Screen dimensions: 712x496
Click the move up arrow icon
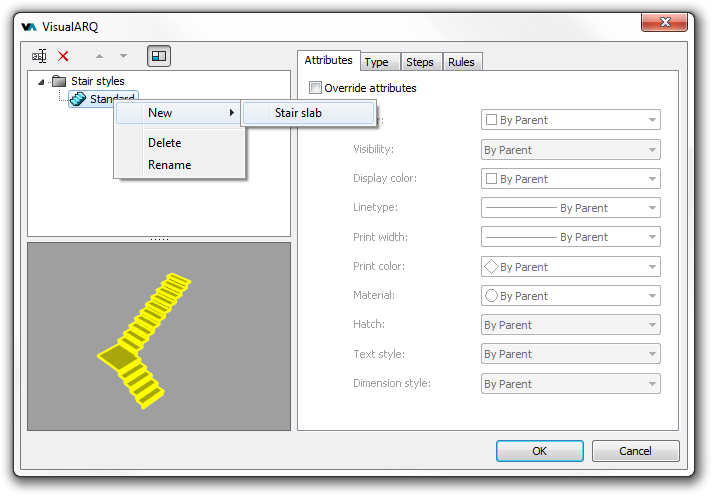[100, 57]
